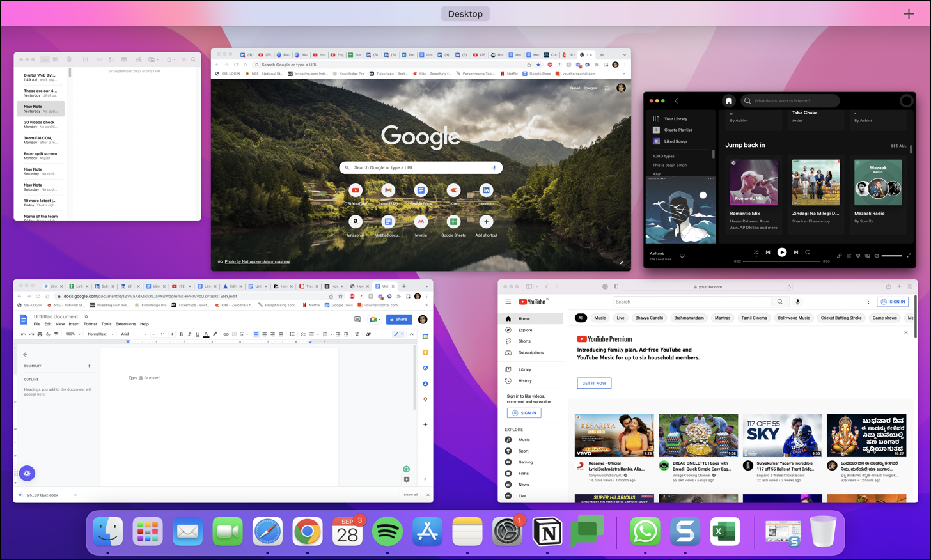Open comment history in Google Docs
The image size is (931, 560).
pos(357,319)
